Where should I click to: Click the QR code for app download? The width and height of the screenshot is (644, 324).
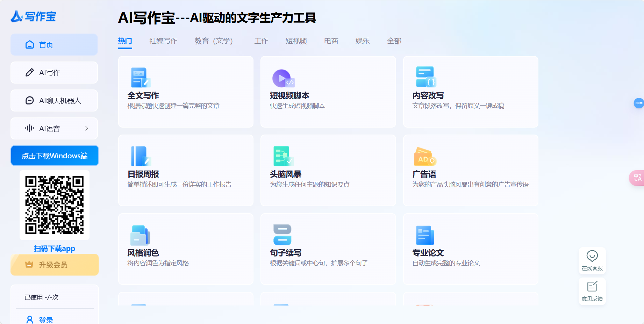tap(55, 204)
